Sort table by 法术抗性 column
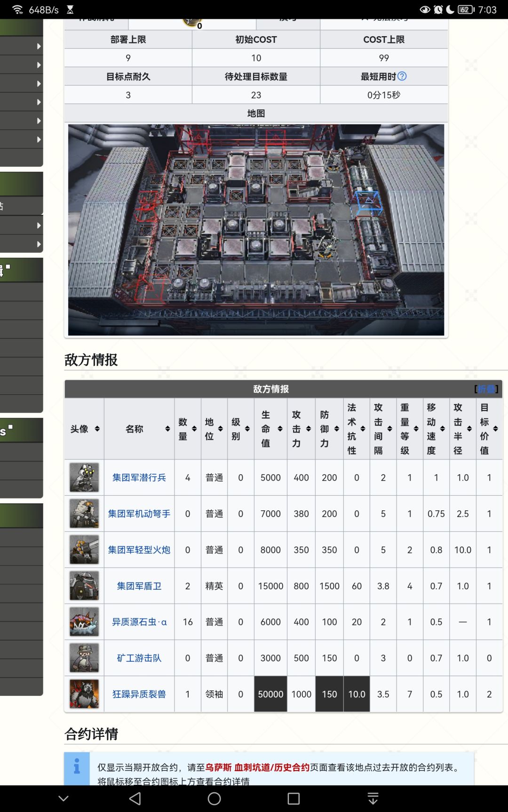This screenshot has height=812, width=508. coord(363,429)
